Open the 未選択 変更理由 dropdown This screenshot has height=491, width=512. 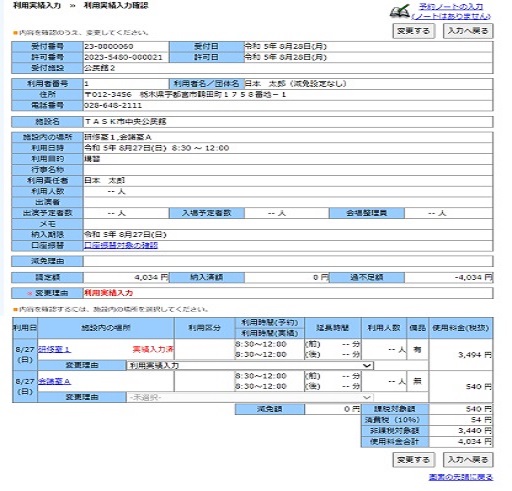(250, 397)
